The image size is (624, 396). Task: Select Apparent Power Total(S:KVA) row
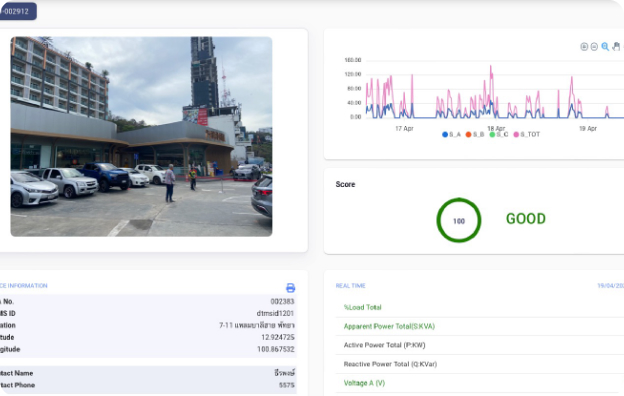[x=480, y=326]
